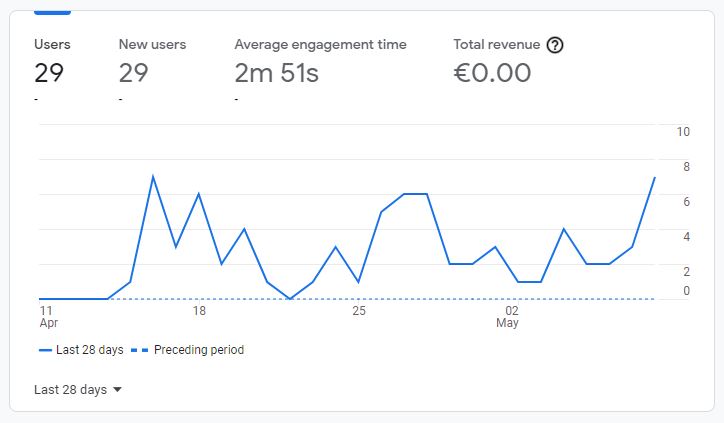Click the 02 May axis date label

click(507, 316)
